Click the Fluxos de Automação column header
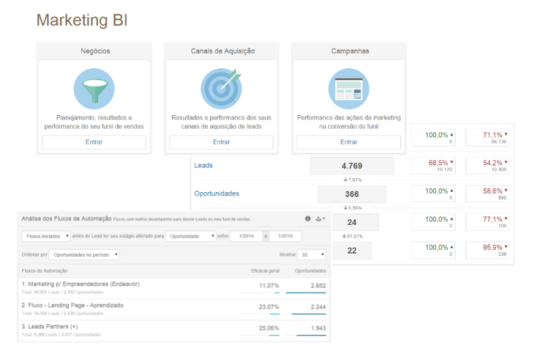 45,271
